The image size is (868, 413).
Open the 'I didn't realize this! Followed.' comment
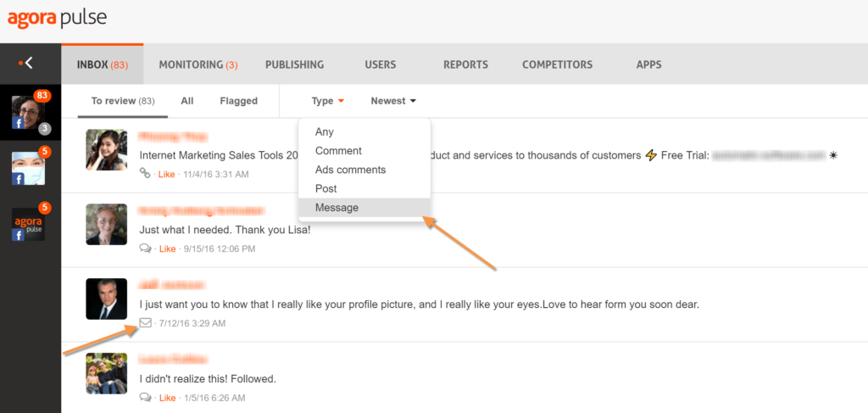pyautogui.click(x=208, y=379)
